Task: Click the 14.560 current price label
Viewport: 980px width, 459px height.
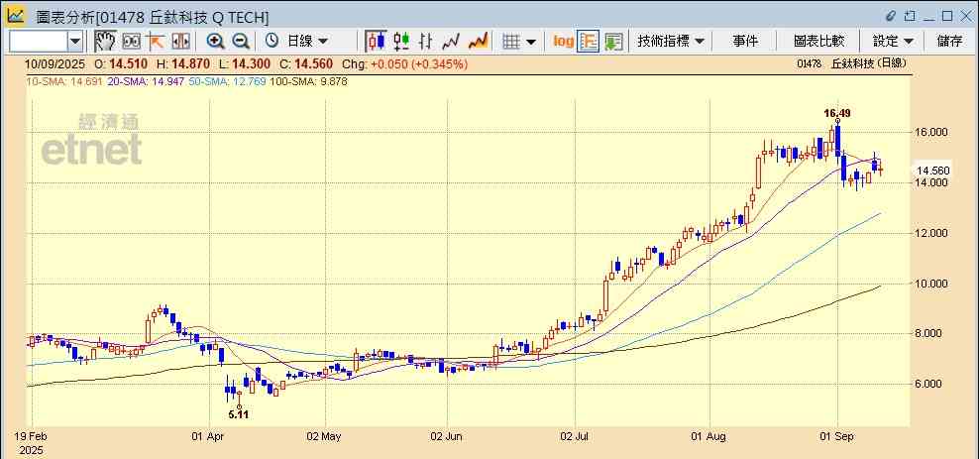Action: (932, 171)
